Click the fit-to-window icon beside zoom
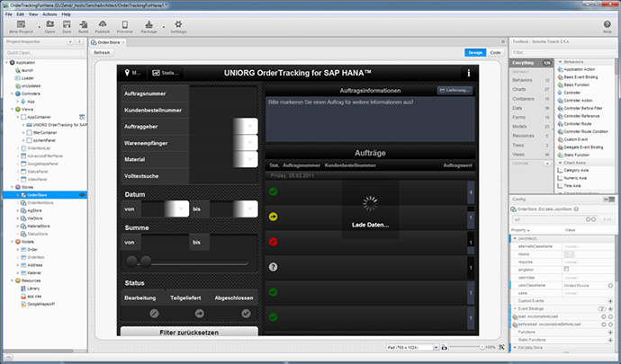The image size is (621, 364). [x=501, y=348]
